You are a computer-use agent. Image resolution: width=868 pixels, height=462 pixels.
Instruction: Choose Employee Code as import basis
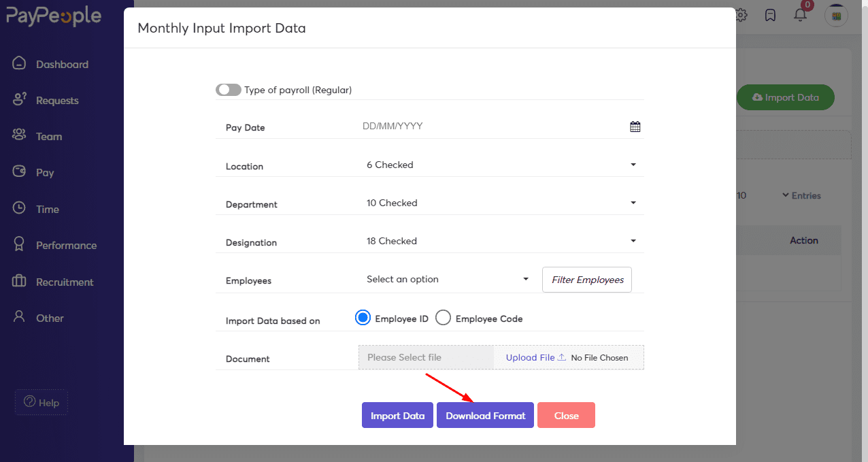(x=443, y=317)
